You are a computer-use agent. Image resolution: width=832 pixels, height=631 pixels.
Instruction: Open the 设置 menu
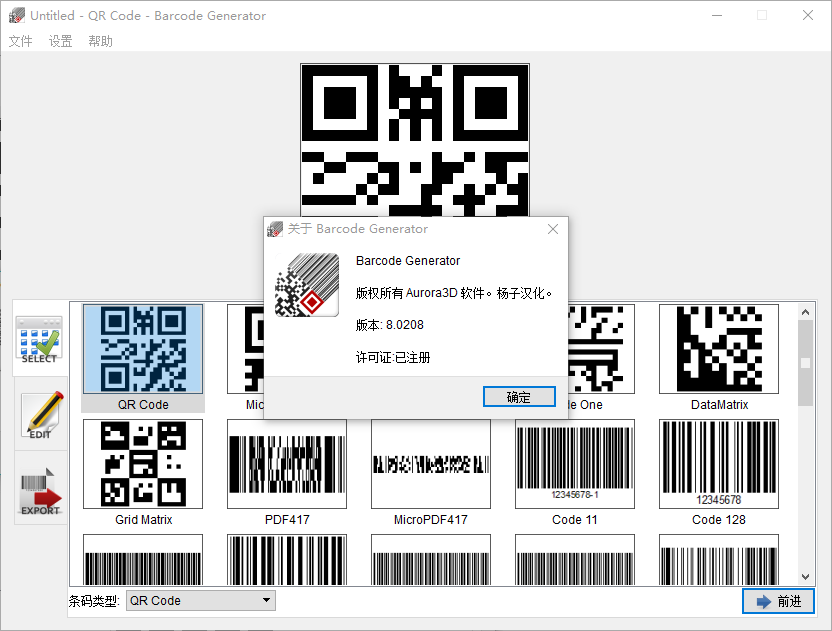(60, 41)
